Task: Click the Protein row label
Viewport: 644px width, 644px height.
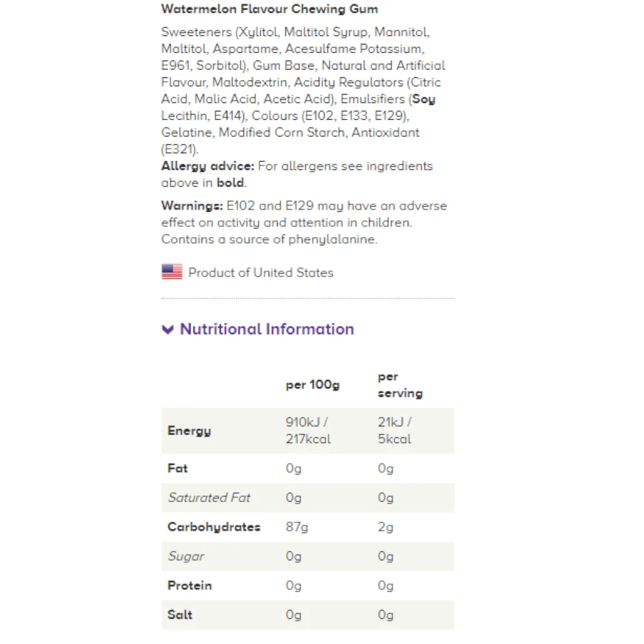Action: click(x=190, y=585)
